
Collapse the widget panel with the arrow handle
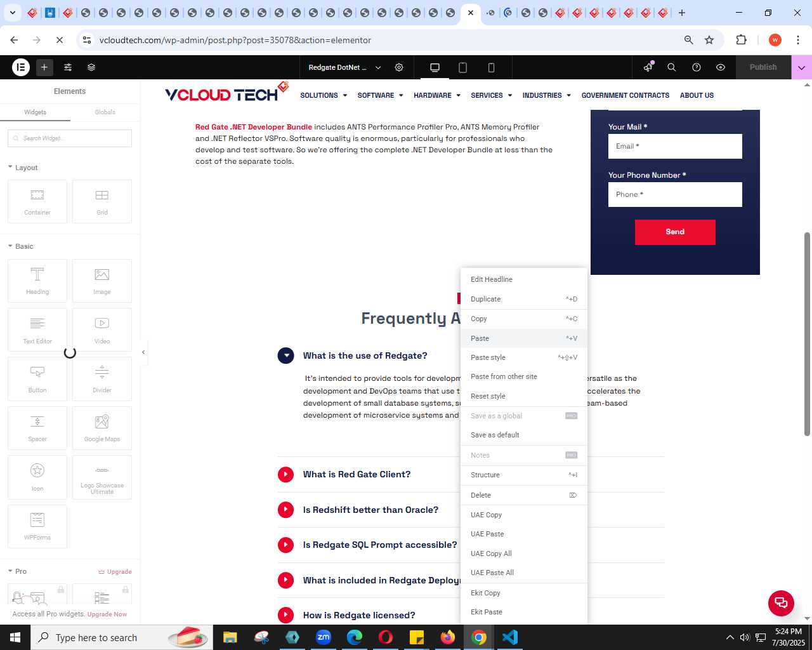tap(143, 352)
